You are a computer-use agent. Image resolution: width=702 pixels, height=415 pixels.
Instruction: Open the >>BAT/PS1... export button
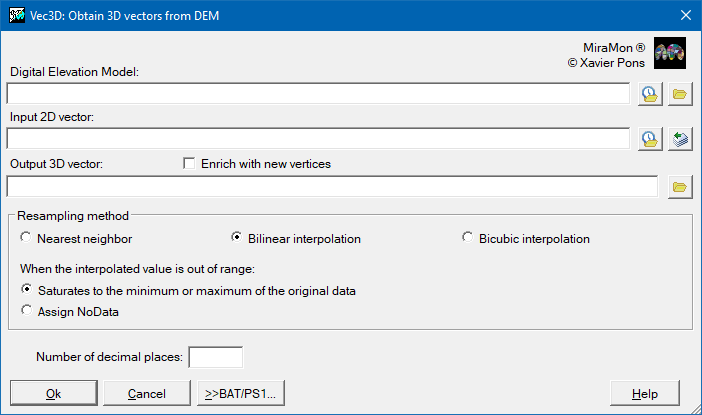(x=241, y=393)
